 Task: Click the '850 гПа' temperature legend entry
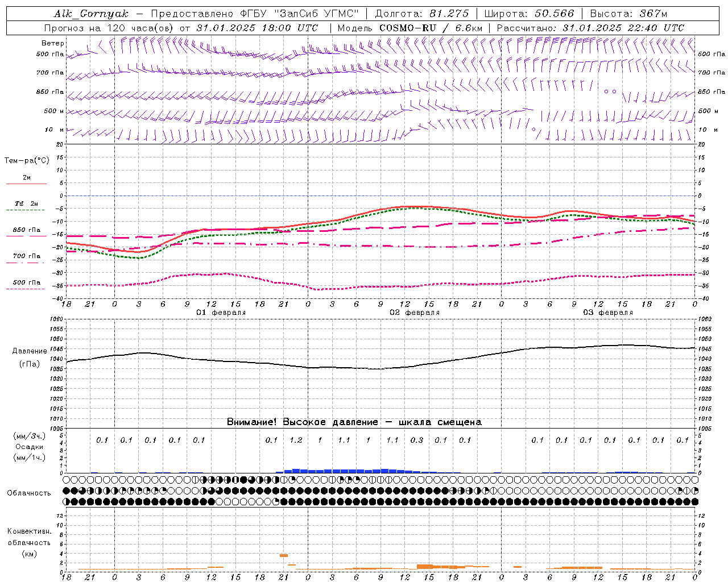click(27, 230)
